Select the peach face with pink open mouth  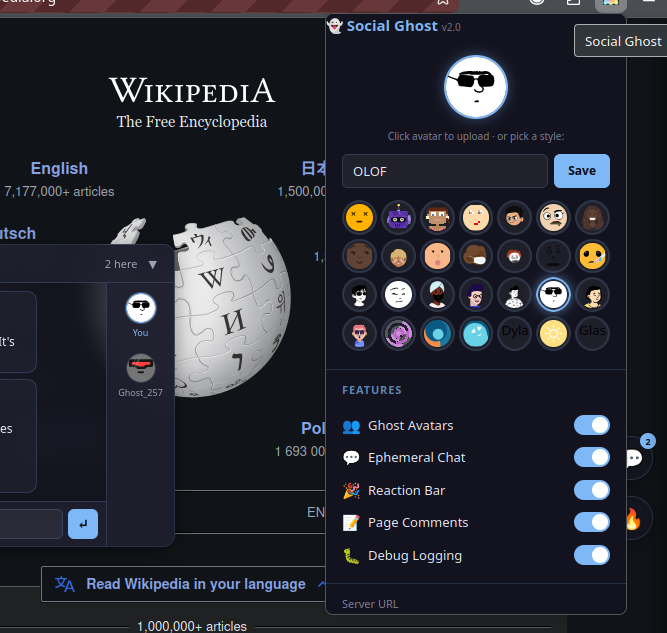click(437, 256)
